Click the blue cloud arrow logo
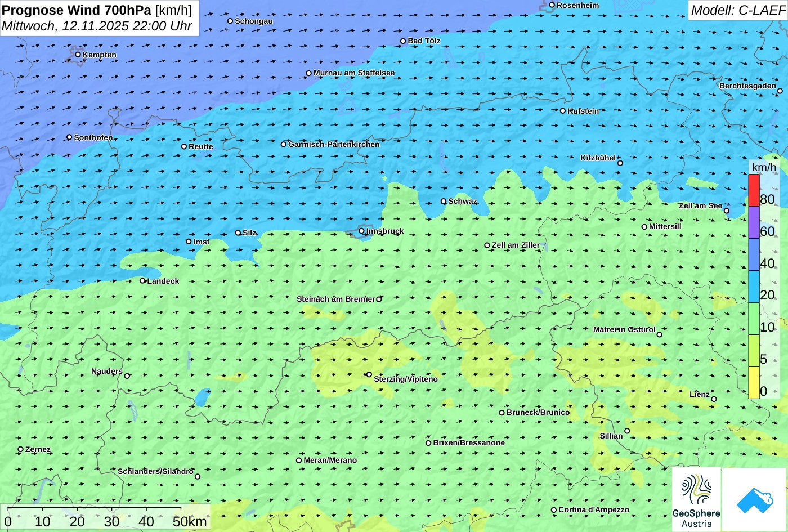Viewport: 788px width, 532px height. pos(754,500)
